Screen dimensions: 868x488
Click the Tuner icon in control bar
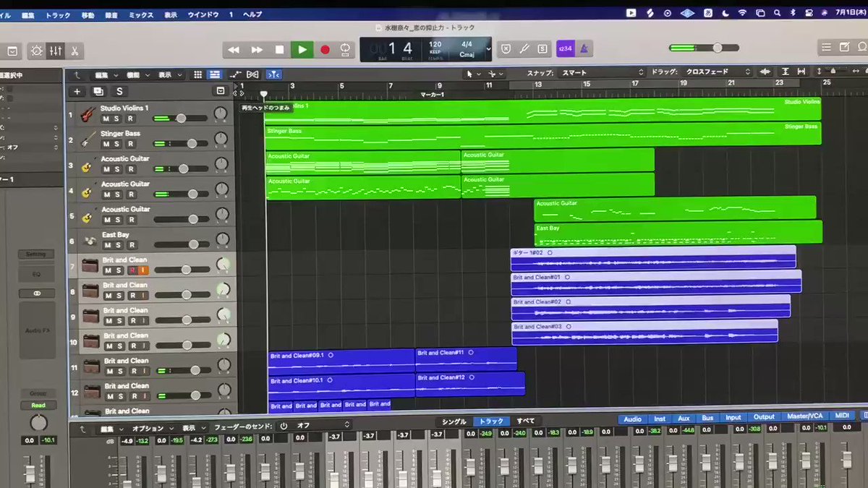pos(524,48)
